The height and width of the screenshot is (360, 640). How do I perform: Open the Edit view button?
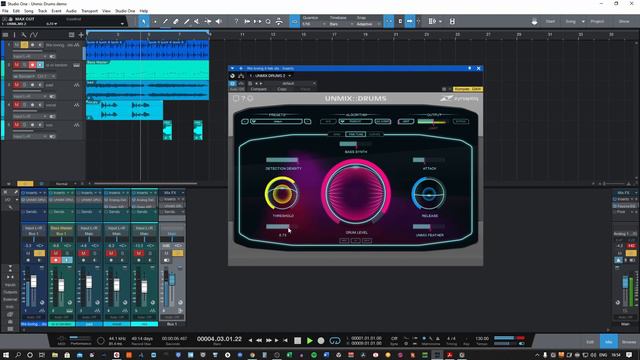[x=590, y=342]
